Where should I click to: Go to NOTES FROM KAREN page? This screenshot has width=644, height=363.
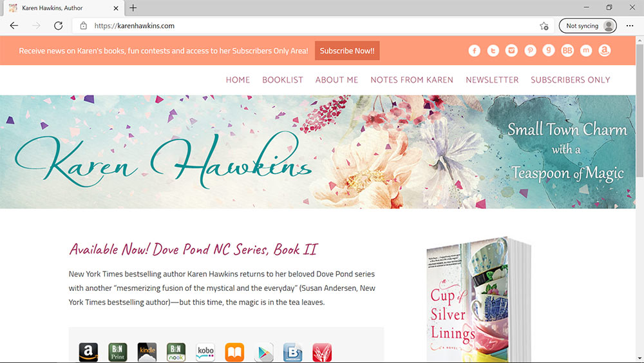412,80
